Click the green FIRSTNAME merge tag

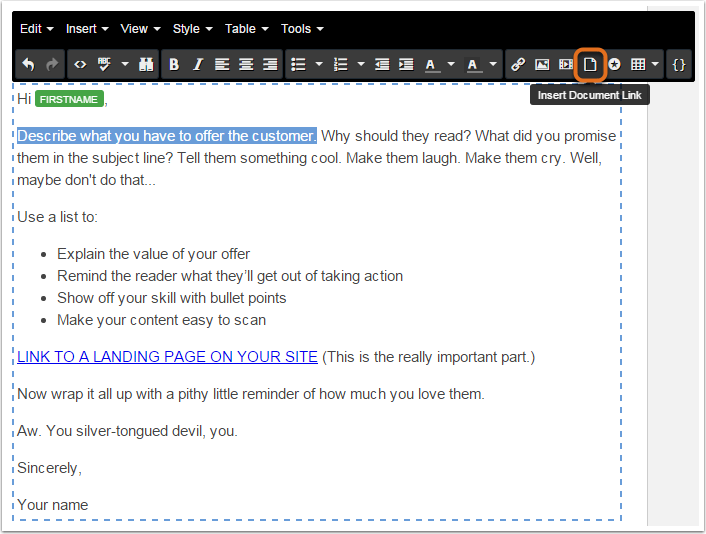click(69, 99)
